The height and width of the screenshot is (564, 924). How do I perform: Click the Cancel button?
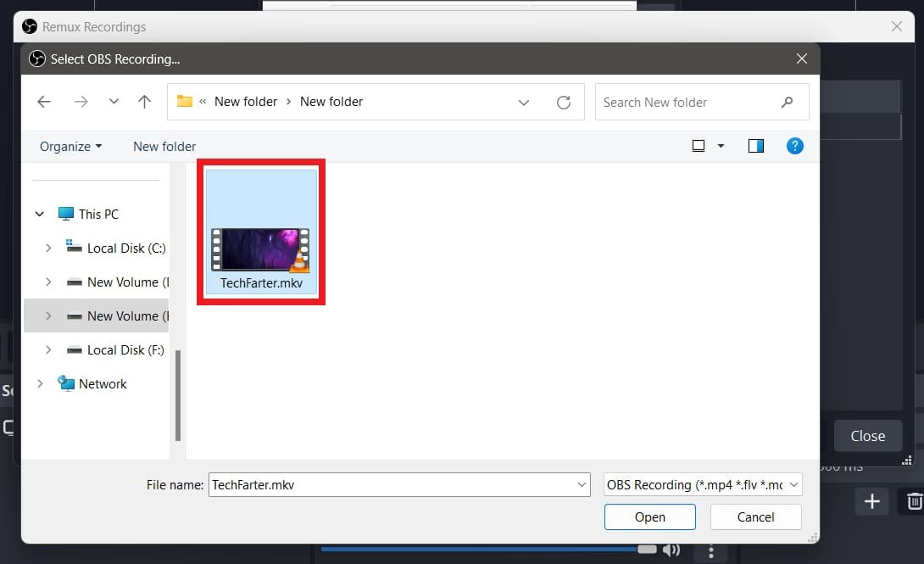click(x=754, y=517)
